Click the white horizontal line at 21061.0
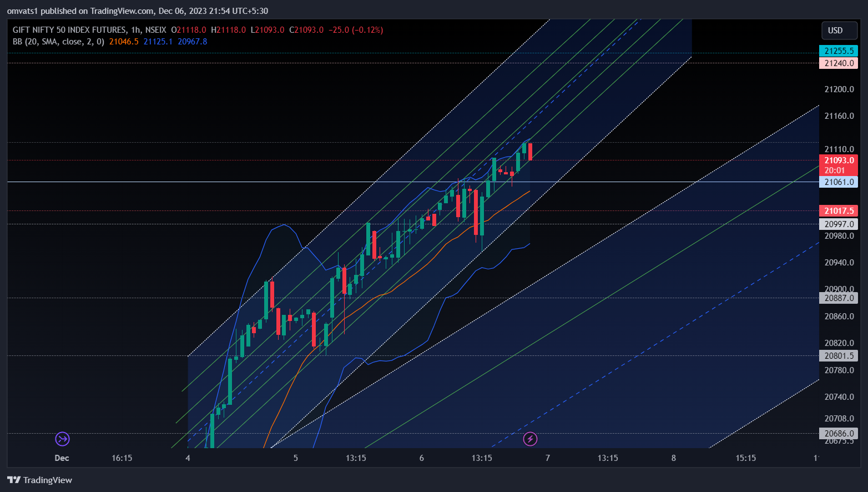868x492 pixels. tap(413, 182)
